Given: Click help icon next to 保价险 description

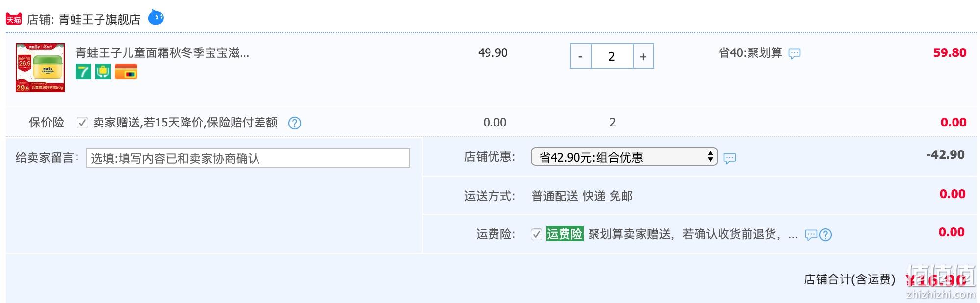Looking at the screenshot, I should [295, 123].
